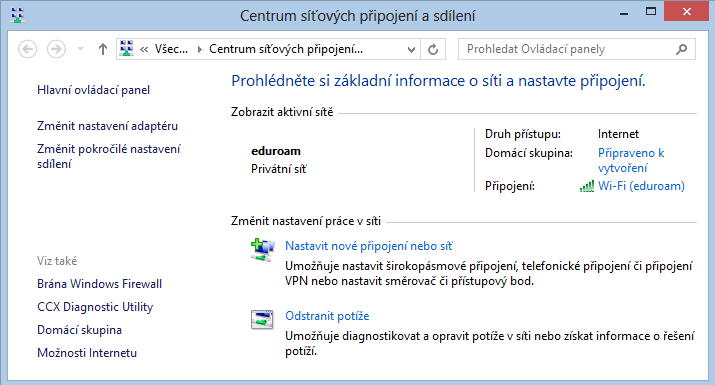Click the Privátní síť network type text
Viewport: 715px width, 385px height.
click(279, 169)
